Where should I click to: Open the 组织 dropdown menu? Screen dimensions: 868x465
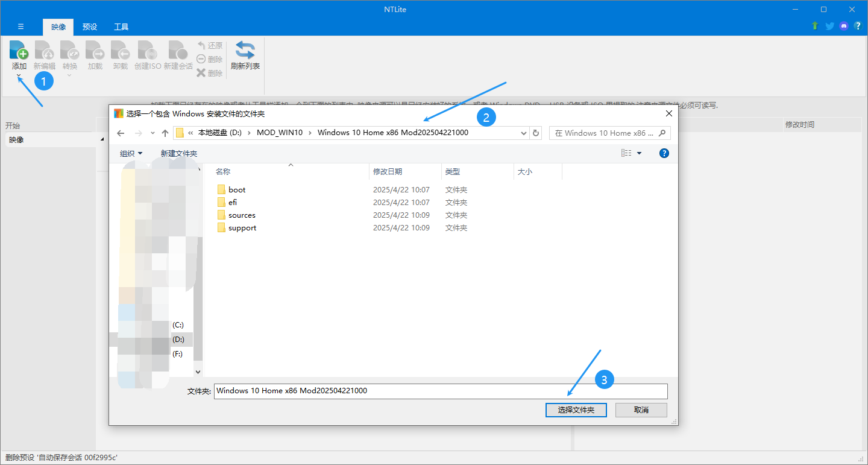[x=131, y=153]
